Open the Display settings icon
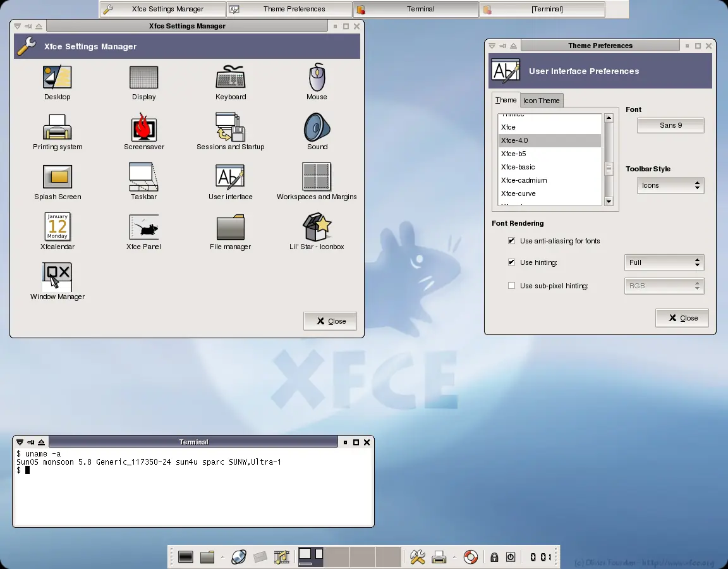Image resolution: width=728 pixels, height=569 pixels. click(x=143, y=77)
